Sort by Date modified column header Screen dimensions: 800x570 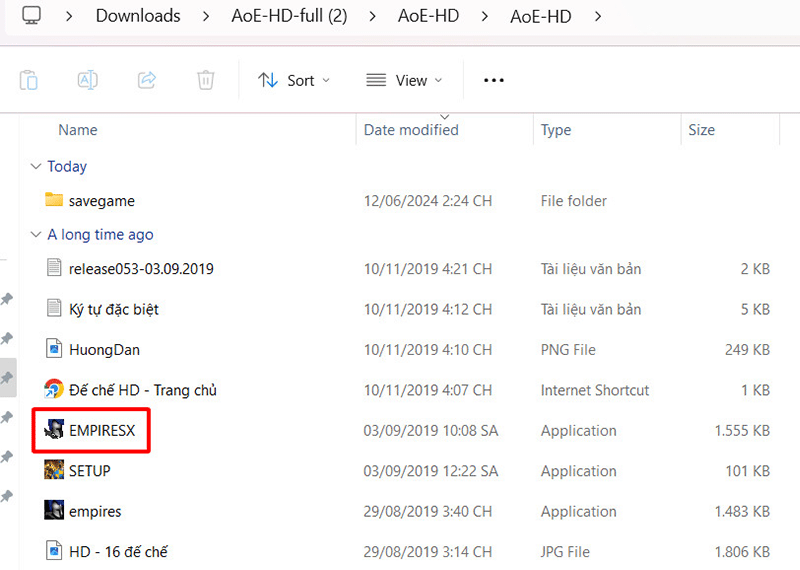tap(411, 130)
